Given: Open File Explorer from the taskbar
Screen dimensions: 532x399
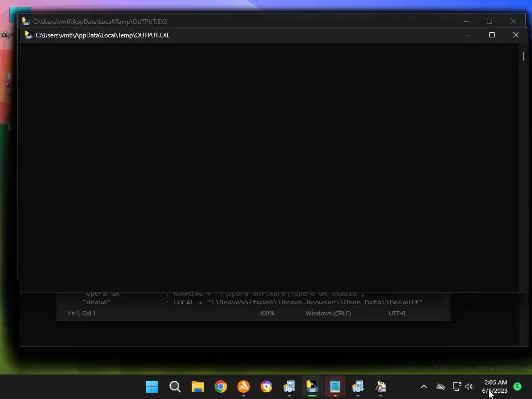Looking at the screenshot, I should 198,387.
